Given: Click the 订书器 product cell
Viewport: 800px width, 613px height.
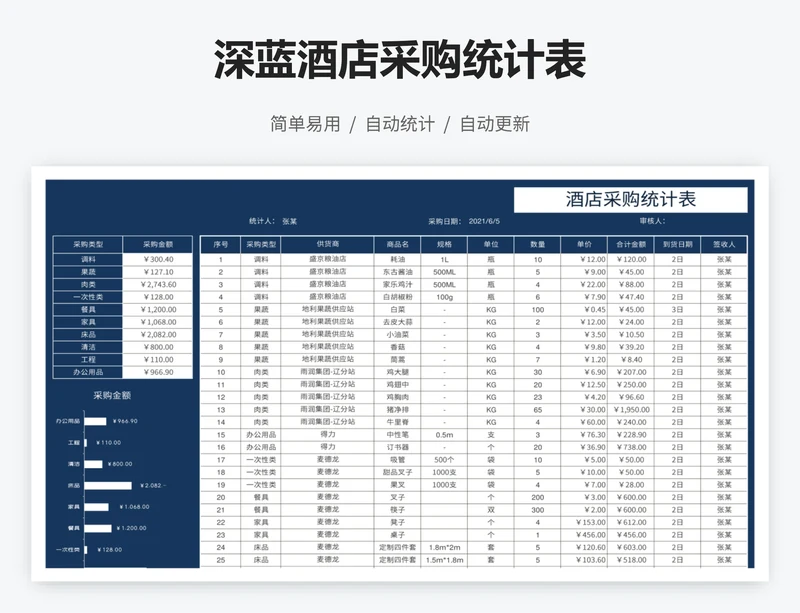Looking at the screenshot, I should tap(397, 448).
